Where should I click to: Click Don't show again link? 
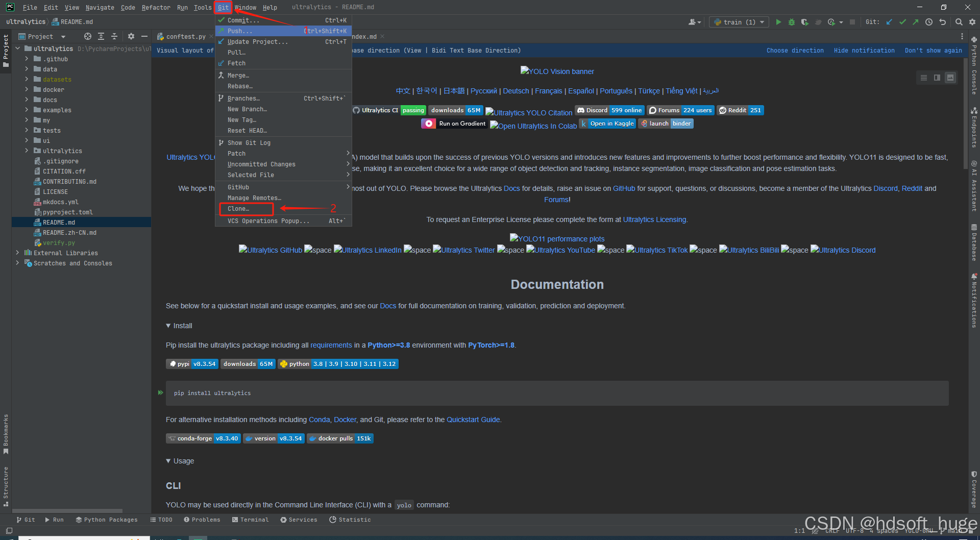(x=933, y=51)
